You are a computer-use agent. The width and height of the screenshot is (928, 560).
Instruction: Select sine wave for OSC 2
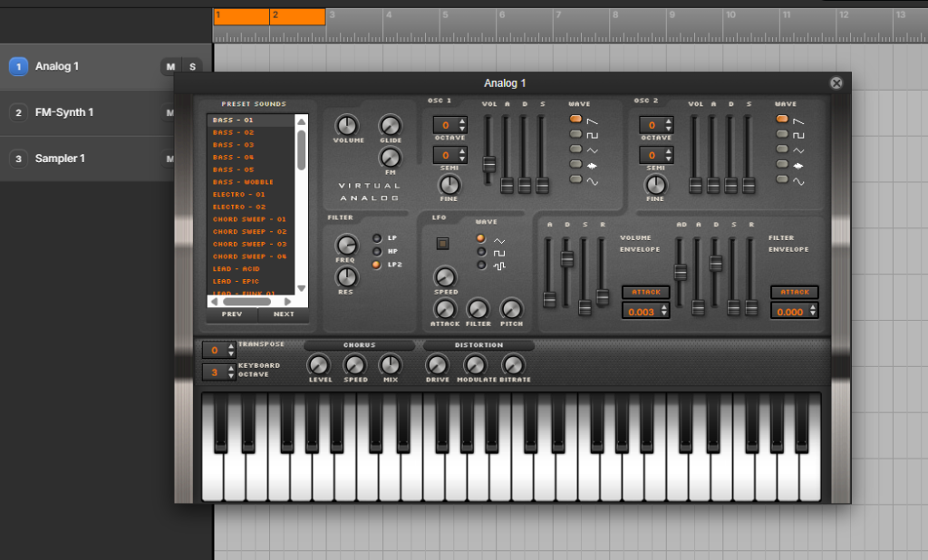point(782,179)
